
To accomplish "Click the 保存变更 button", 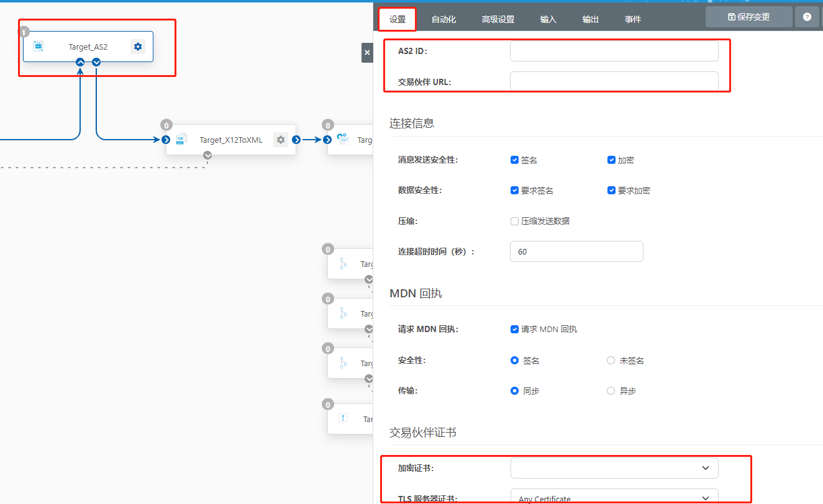I will 748,17.
